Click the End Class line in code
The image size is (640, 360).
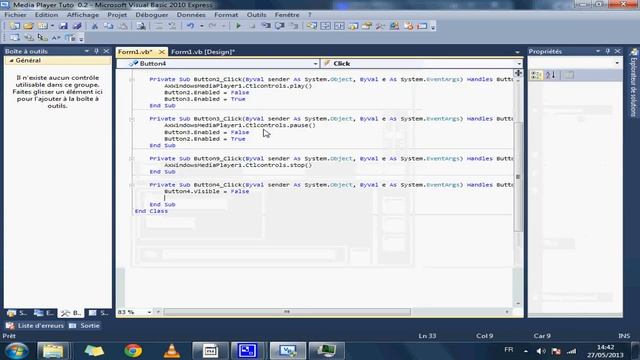(151, 211)
